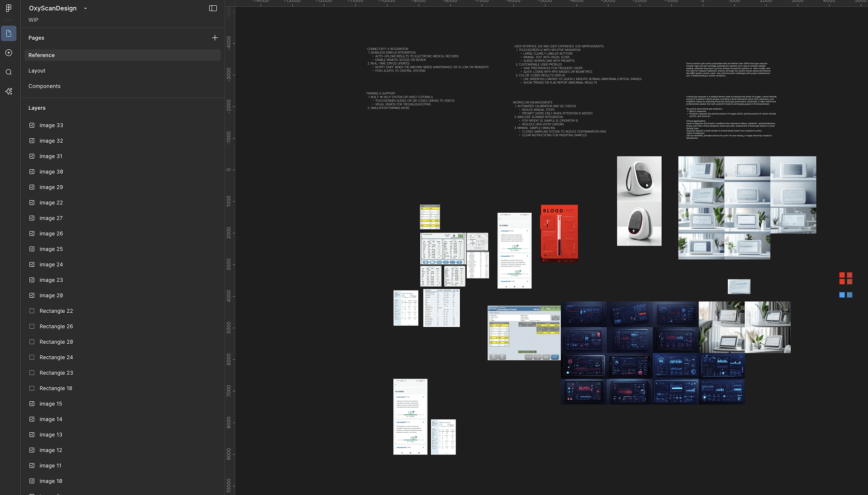Screen dimensions: 868x495
Task: Select layer image 31
Action: [123, 156]
